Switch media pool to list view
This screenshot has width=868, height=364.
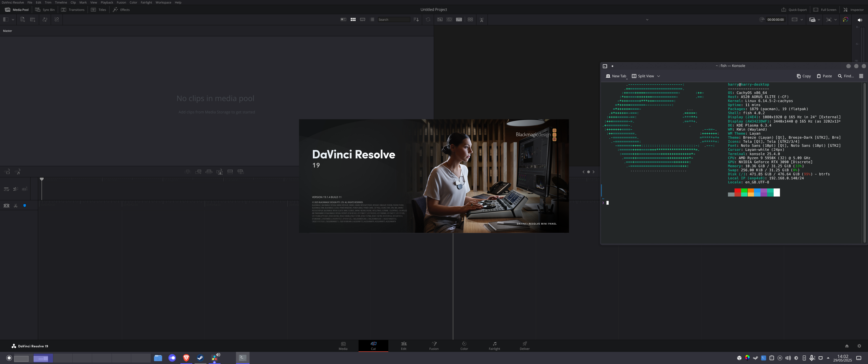[x=372, y=19]
